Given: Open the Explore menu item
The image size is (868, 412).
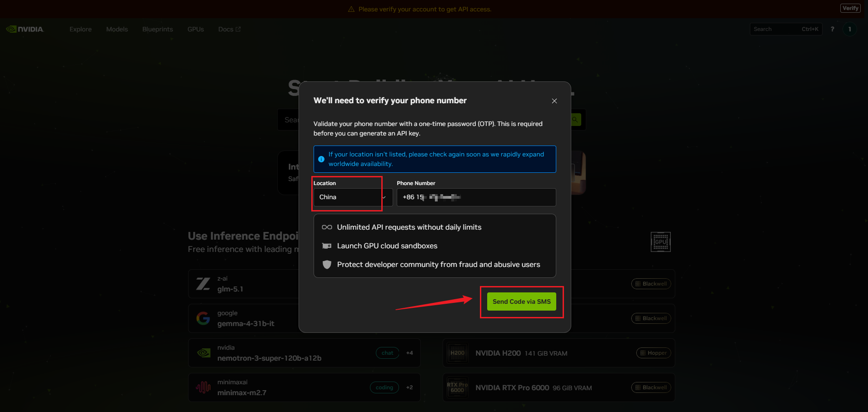Looking at the screenshot, I should click(x=80, y=29).
